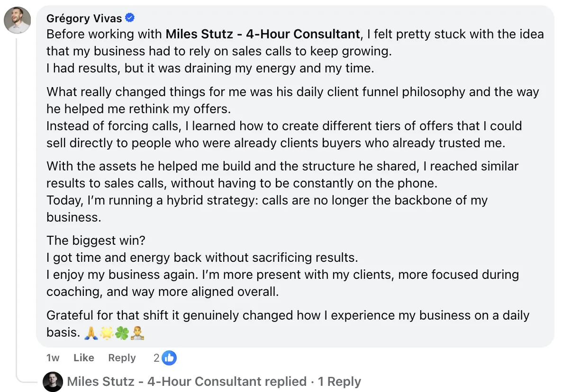Like Grégory Vivas's comment
The height and width of the screenshot is (392, 562).
click(84, 358)
